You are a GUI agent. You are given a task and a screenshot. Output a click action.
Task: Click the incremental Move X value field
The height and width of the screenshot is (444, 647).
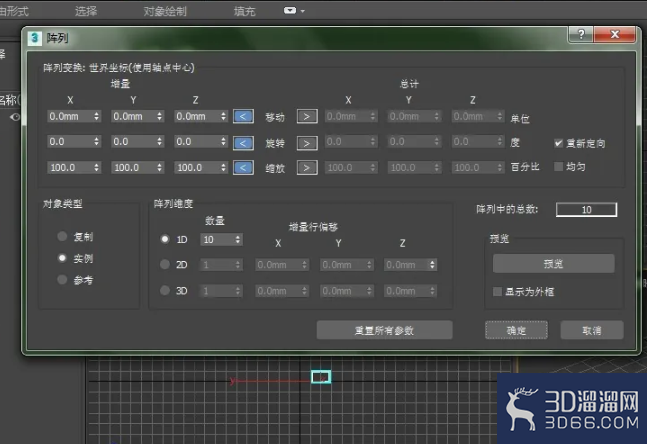pos(70,116)
